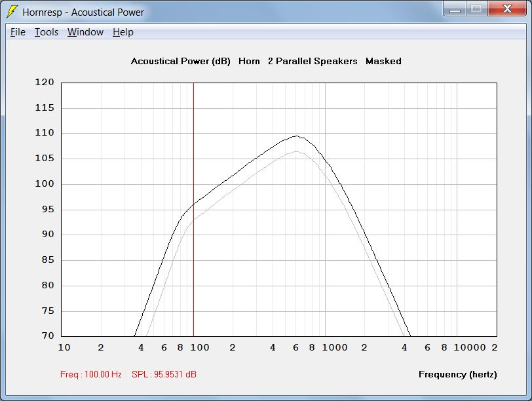This screenshot has height=401, width=532.
Task: Minimize the Hornresp window
Action: [455, 9]
